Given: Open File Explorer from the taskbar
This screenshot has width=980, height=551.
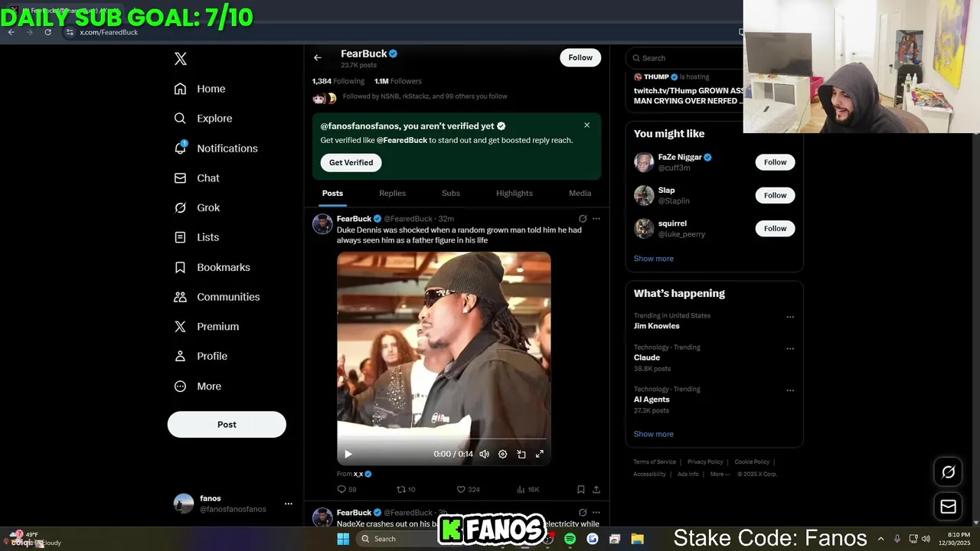Looking at the screenshot, I should [637, 539].
